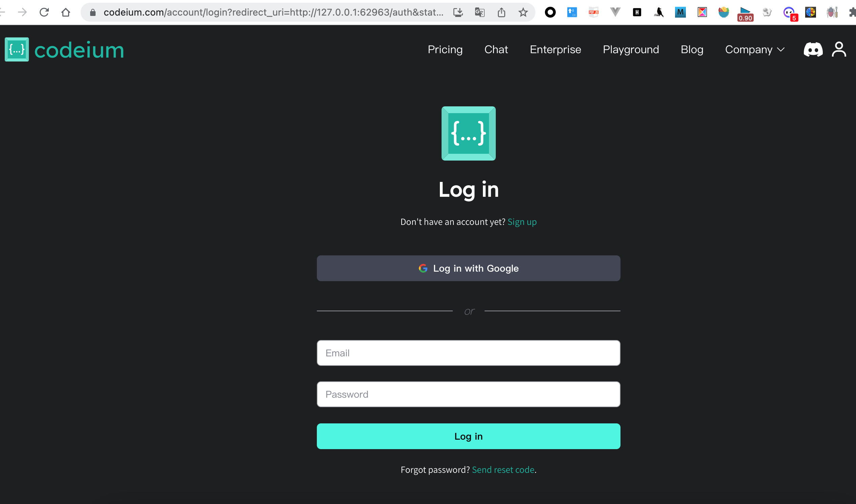Focus the Password input field
The image size is (856, 504).
coord(468,394)
